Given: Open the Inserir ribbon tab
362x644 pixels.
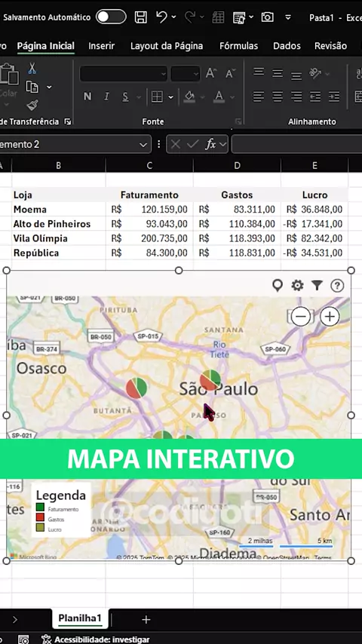Looking at the screenshot, I should click(102, 46).
